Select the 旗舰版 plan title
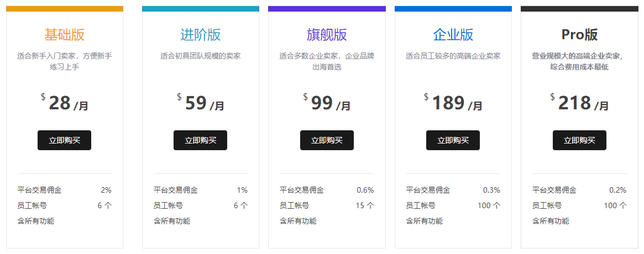Image resolution: width=644 pixels, height=254 pixels. coord(327,35)
